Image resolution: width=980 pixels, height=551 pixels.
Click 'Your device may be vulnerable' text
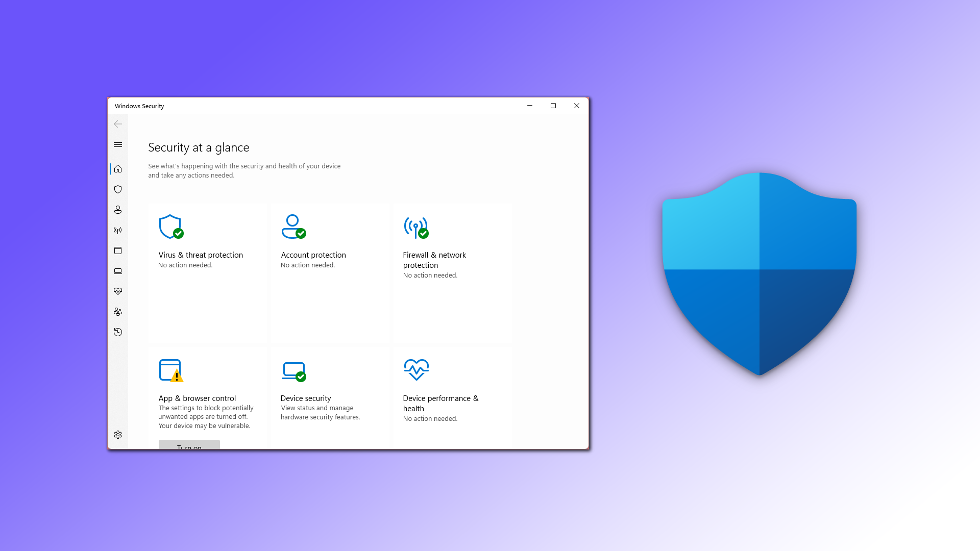[204, 426]
